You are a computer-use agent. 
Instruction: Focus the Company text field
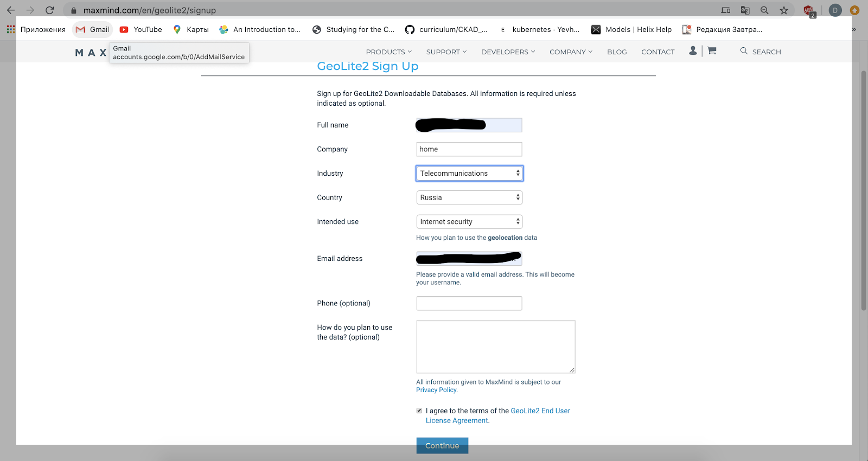469,149
